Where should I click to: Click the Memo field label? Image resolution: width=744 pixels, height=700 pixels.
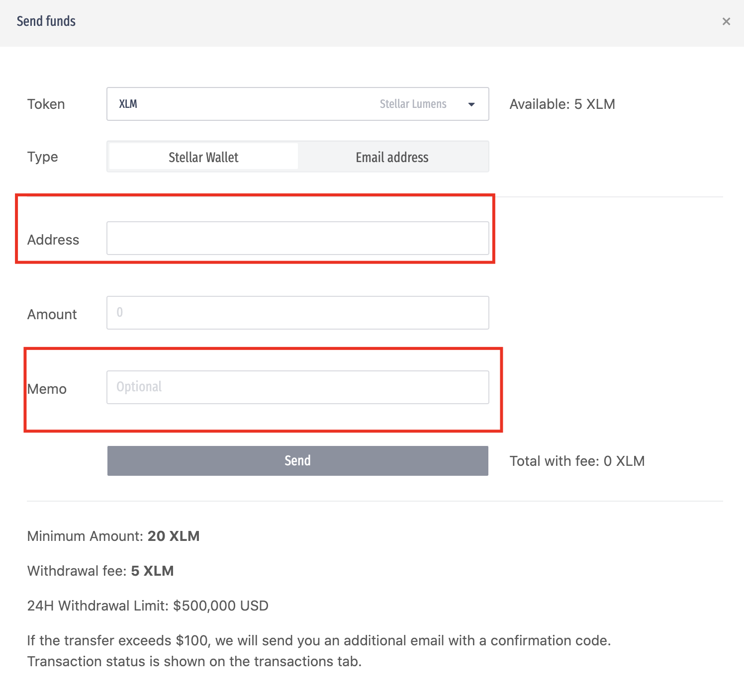[47, 389]
